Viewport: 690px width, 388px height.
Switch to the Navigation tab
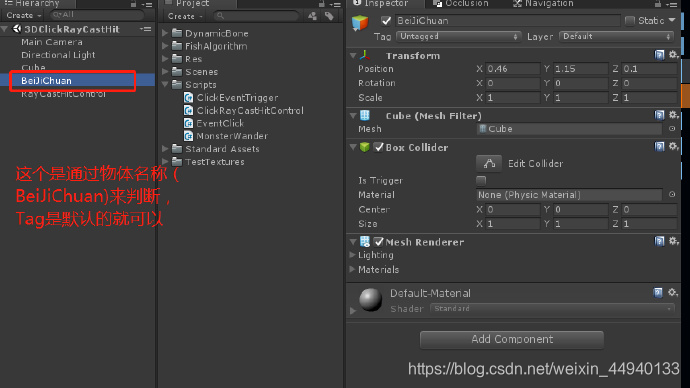click(x=543, y=4)
